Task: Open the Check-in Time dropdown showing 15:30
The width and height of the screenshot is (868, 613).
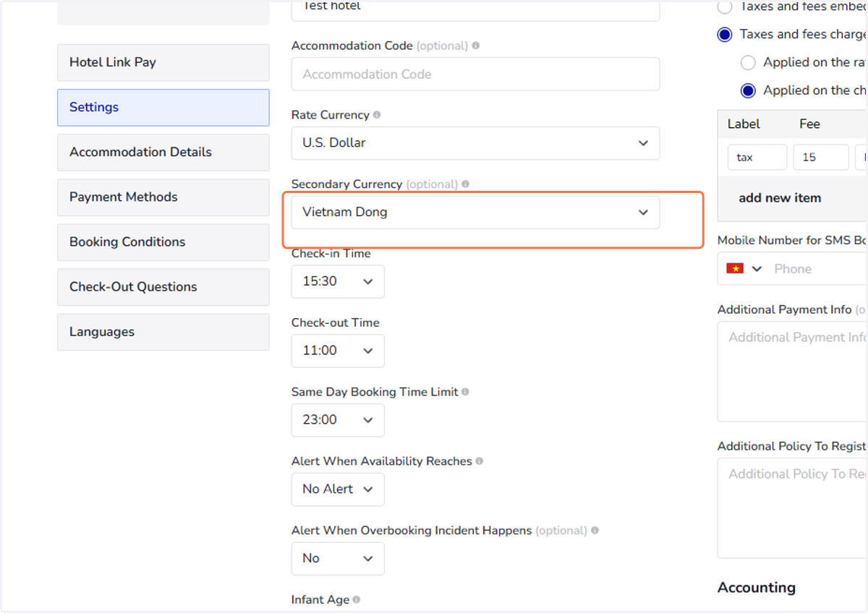Action: coord(338,282)
